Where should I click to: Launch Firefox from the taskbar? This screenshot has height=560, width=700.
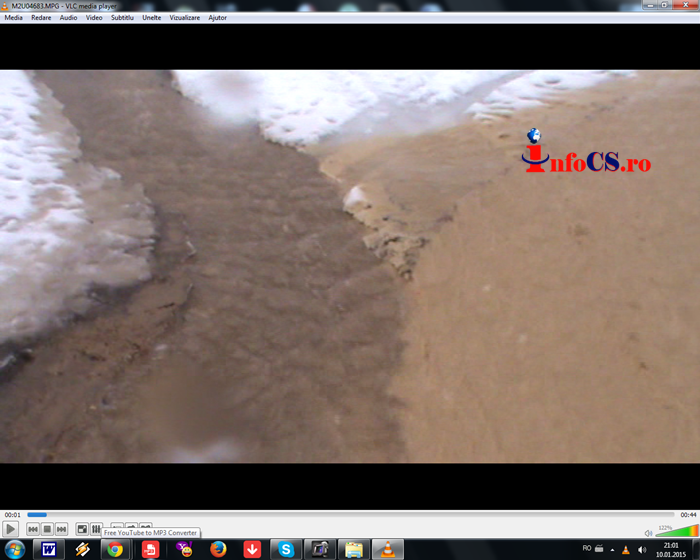click(x=218, y=549)
